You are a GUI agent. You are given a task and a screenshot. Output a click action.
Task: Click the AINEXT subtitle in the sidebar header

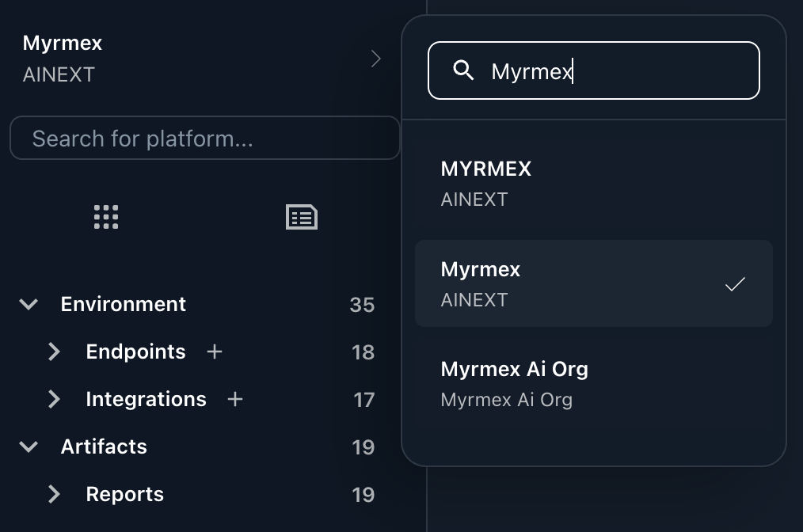59,74
